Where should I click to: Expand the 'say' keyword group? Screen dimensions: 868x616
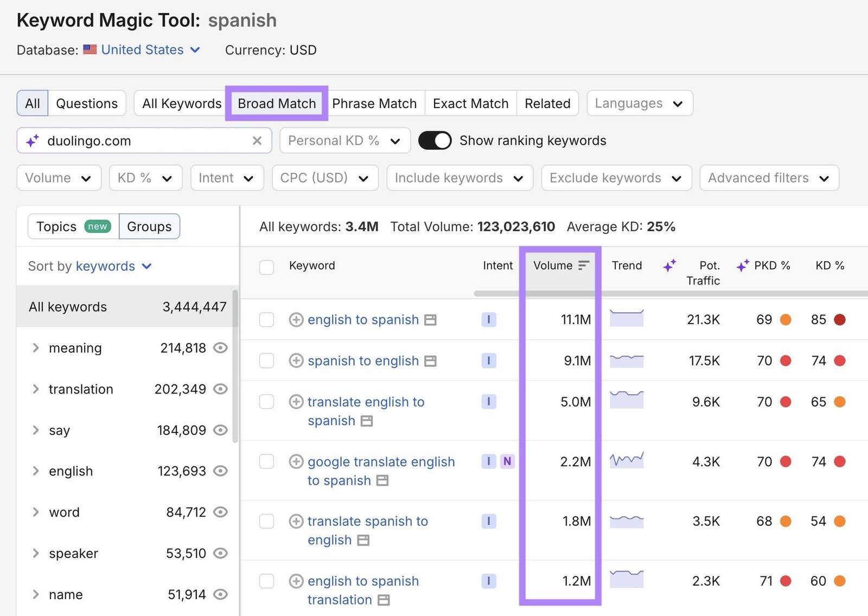[x=36, y=430]
